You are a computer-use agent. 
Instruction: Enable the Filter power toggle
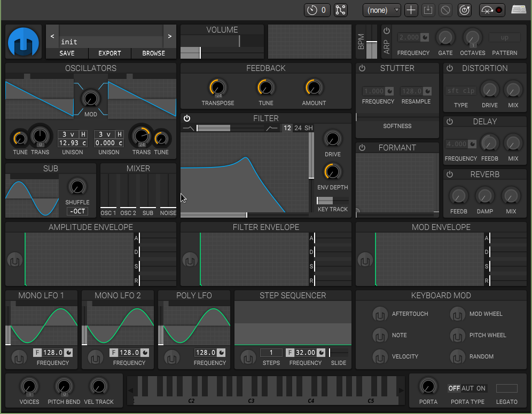[x=187, y=118]
